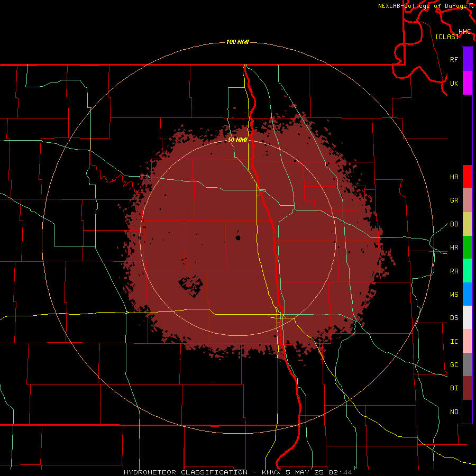Image resolution: width=476 pixels, height=476 pixels.
Task: Click the BI dark red legend swatch
Action: click(467, 388)
